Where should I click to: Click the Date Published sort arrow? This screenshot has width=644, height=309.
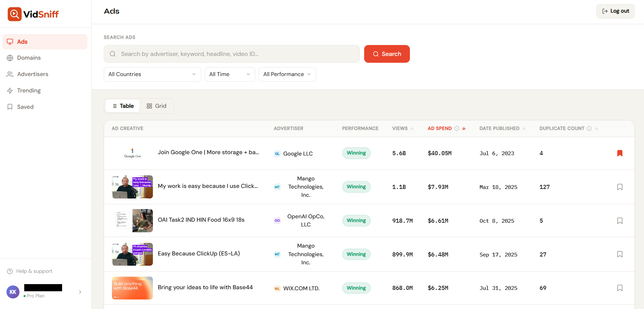click(524, 129)
